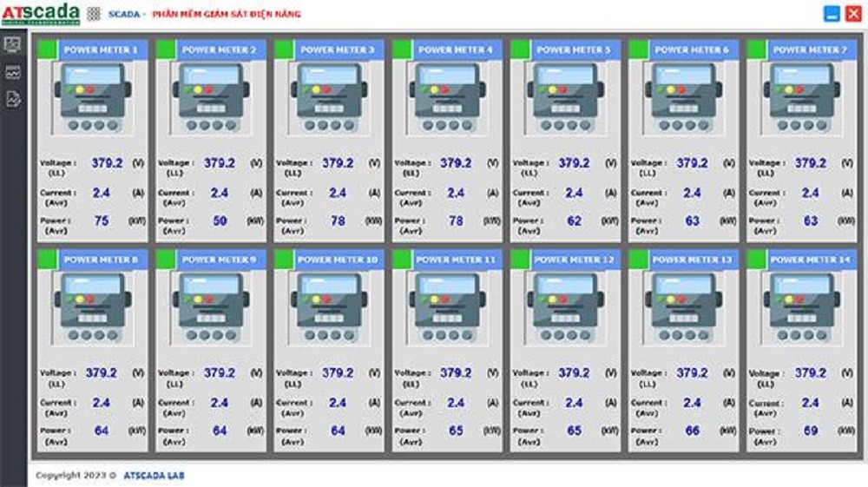868x487 pixels.
Task: Open the trend chart sidebar icon
Action: 13,72
